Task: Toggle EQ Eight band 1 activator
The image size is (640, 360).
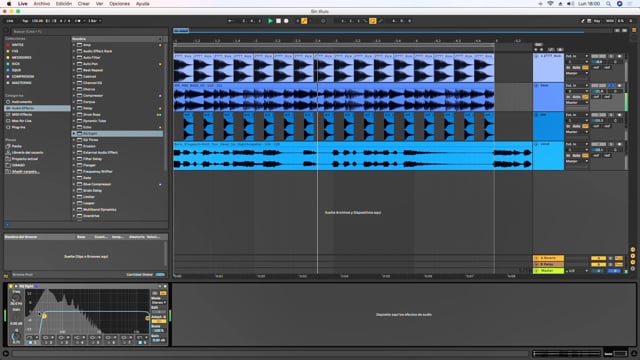Action: (31, 342)
